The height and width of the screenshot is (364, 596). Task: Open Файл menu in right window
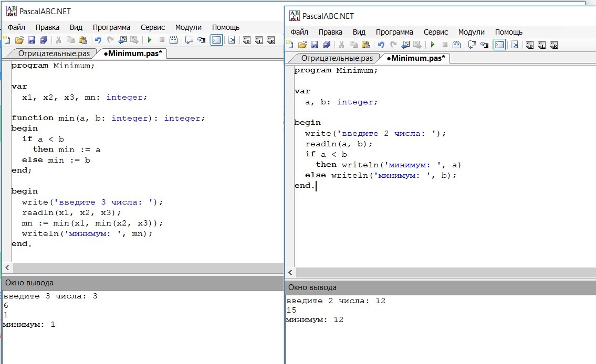tap(299, 33)
